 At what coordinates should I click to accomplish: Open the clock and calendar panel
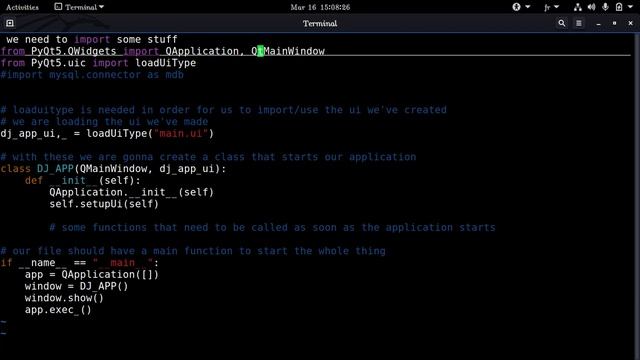click(320, 7)
